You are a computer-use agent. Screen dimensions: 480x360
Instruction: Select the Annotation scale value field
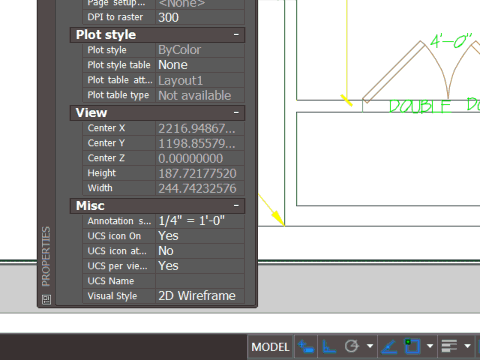(x=200, y=221)
